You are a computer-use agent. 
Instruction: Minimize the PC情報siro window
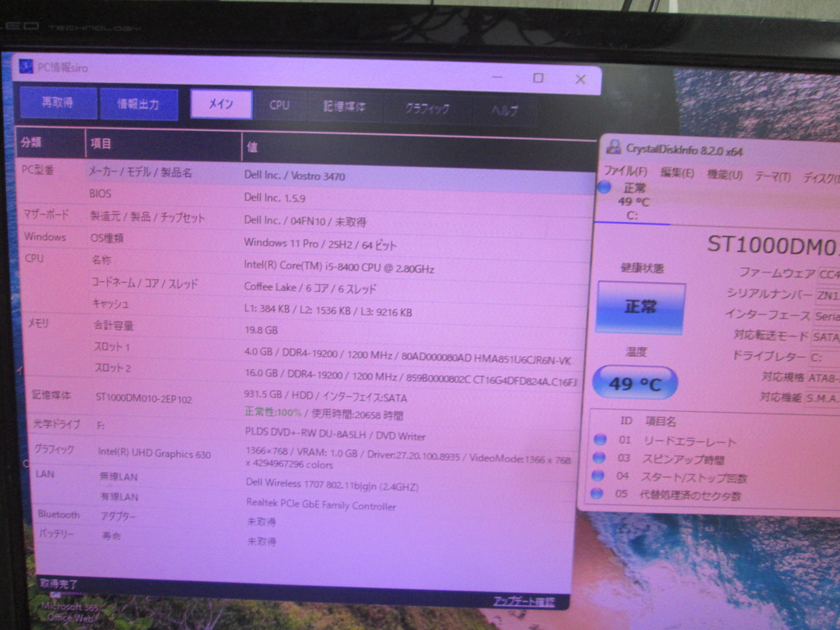click(497, 77)
